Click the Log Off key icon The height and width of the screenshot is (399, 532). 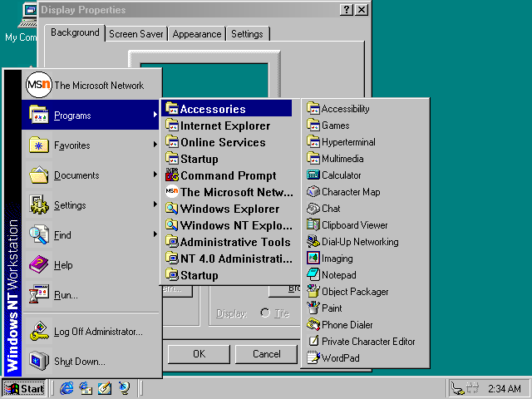pos(39,331)
